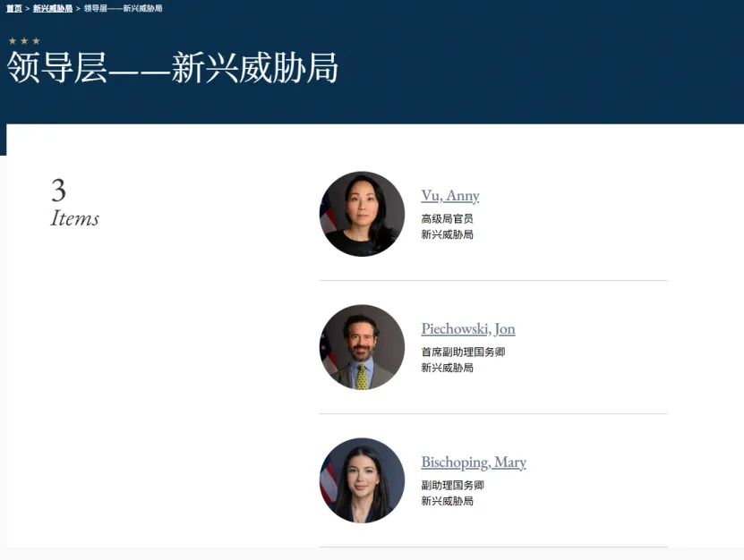This screenshot has height=560, width=744.
Task: Open the Vu, Anny profile link
Action: pyautogui.click(x=449, y=196)
